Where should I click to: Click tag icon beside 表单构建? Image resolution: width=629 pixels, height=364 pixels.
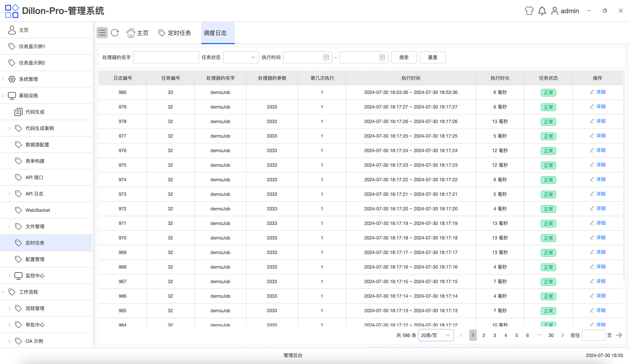pyautogui.click(x=18, y=161)
